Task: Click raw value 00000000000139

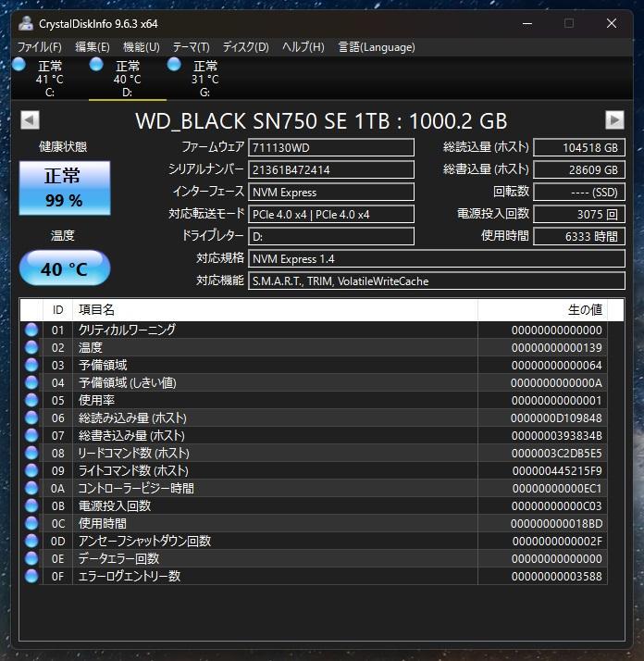Action: pyautogui.click(x=556, y=348)
